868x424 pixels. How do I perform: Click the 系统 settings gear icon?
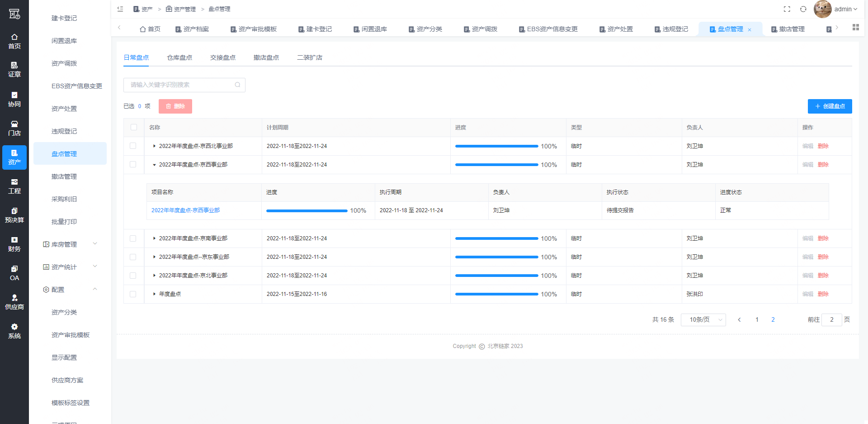[14, 327]
